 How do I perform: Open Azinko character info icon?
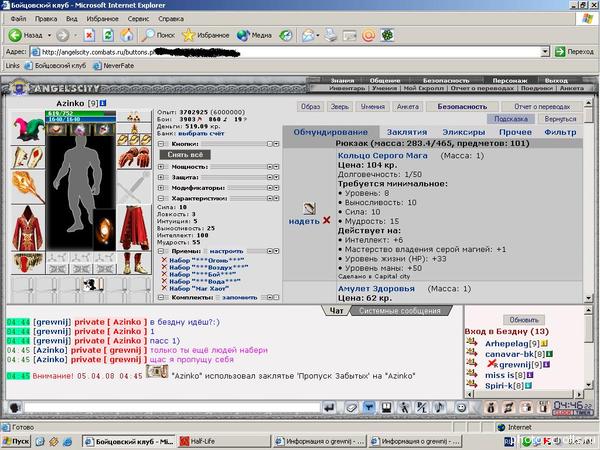tap(103, 103)
